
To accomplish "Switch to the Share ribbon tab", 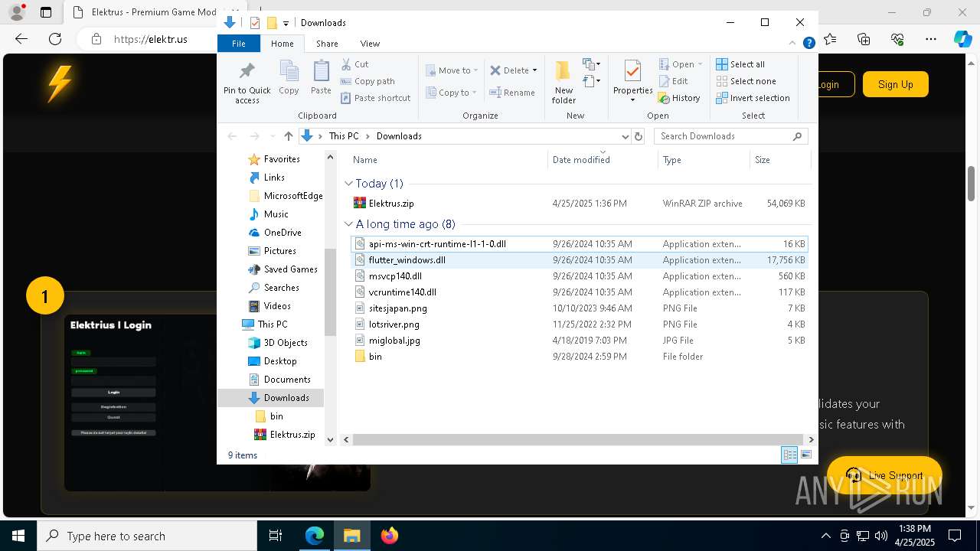I will pyautogui.click(x=327, y=44).
